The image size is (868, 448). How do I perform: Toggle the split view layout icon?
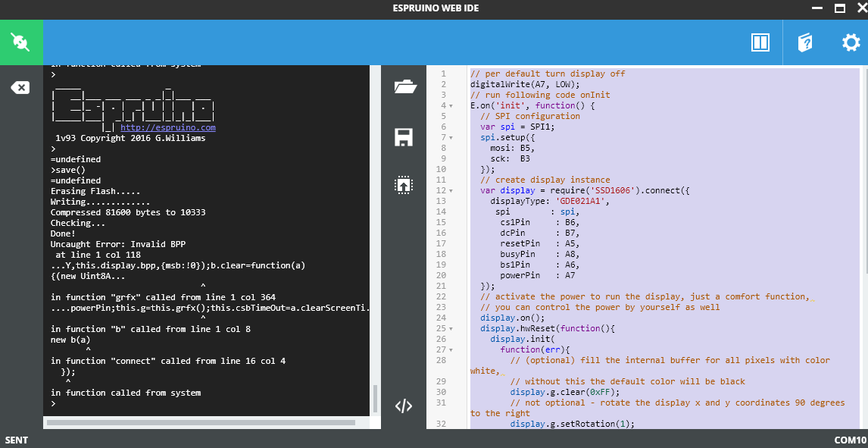click(760, 42)
